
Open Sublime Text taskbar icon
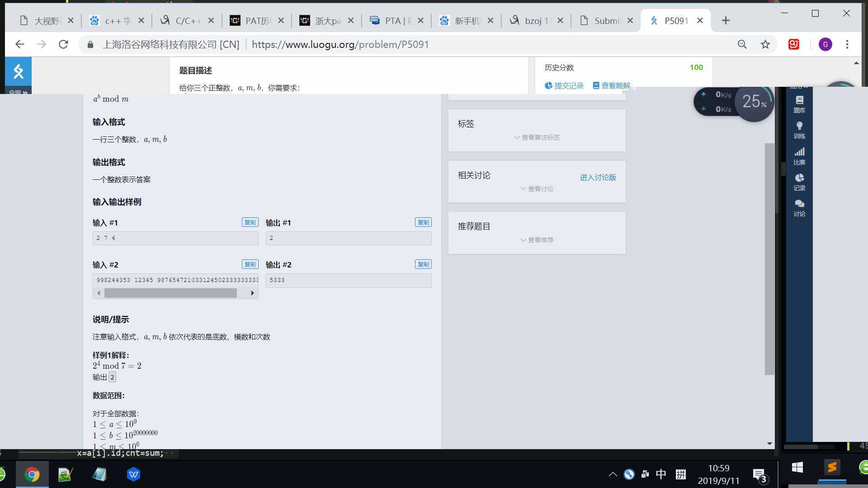coord(832,467)
